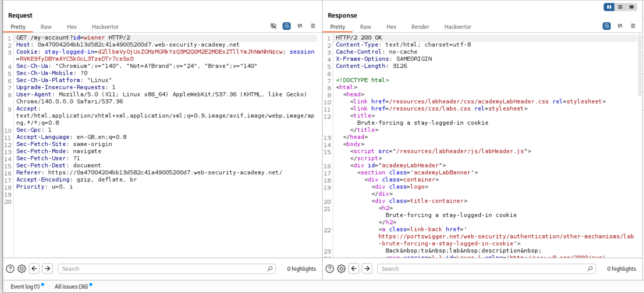Open the Request panel hamburger options menu
644x293 pixels.
click(x=313, y=26)
